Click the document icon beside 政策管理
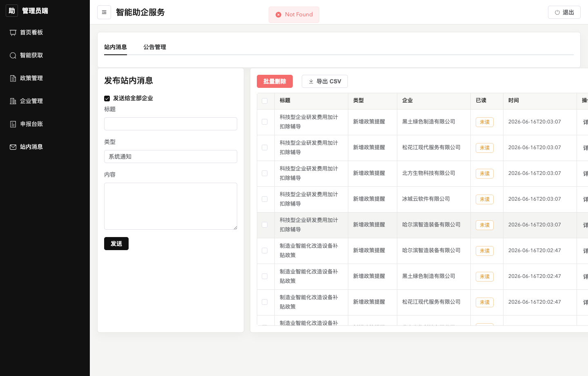This screenshot has width=588, height=376. click(13, 78)
